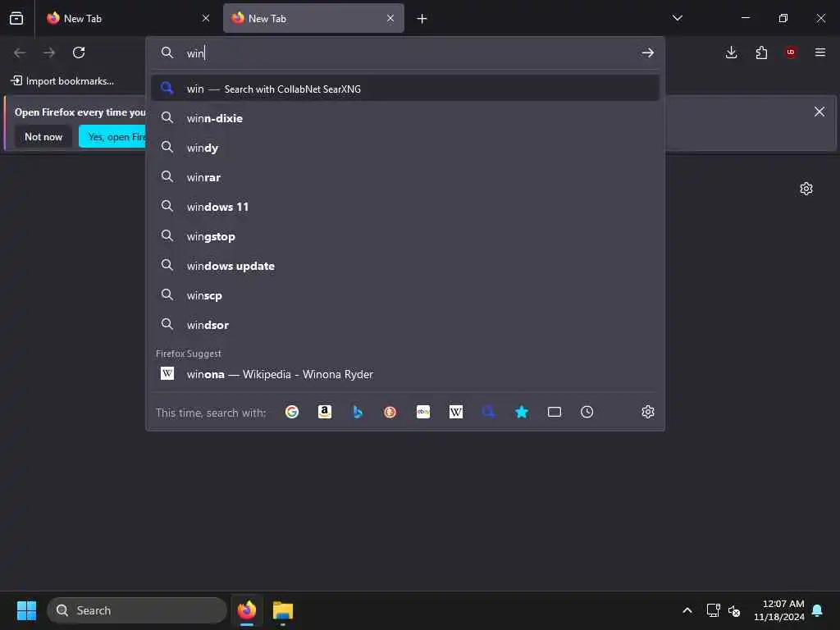Screen dimensions: 840x630
Task: Personalize new tab gear icon
Action: click(806, 189)
